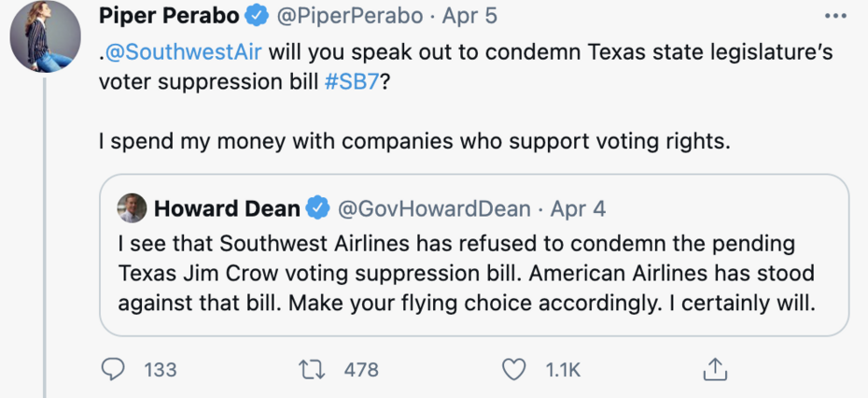The height and width of the screenshot is (398, 868).
Task: Click the Apr 4 quoted tweet date
Action: pyautogui.click(x=578, y=207)
